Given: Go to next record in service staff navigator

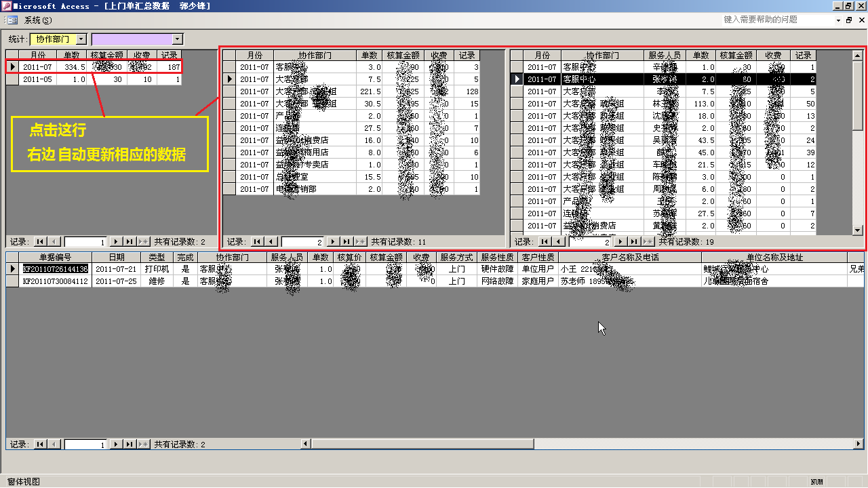Looking at the screenshot, I should tap(620, 241).
